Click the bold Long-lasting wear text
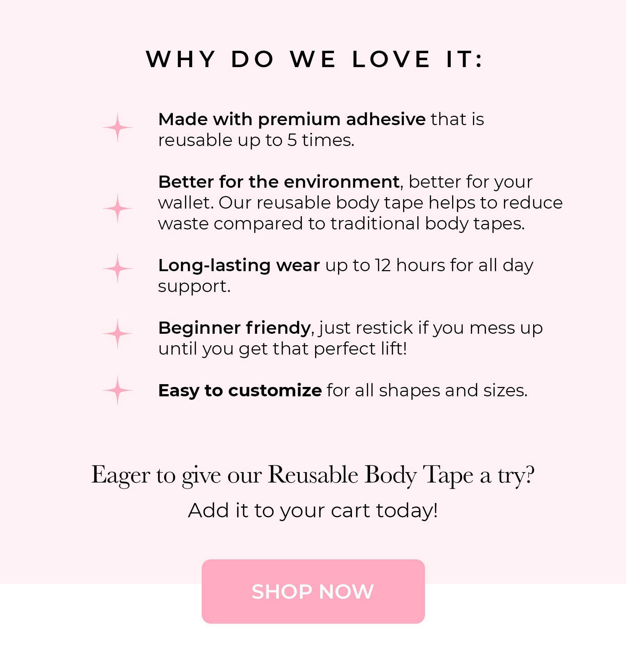 coord(239,266)
